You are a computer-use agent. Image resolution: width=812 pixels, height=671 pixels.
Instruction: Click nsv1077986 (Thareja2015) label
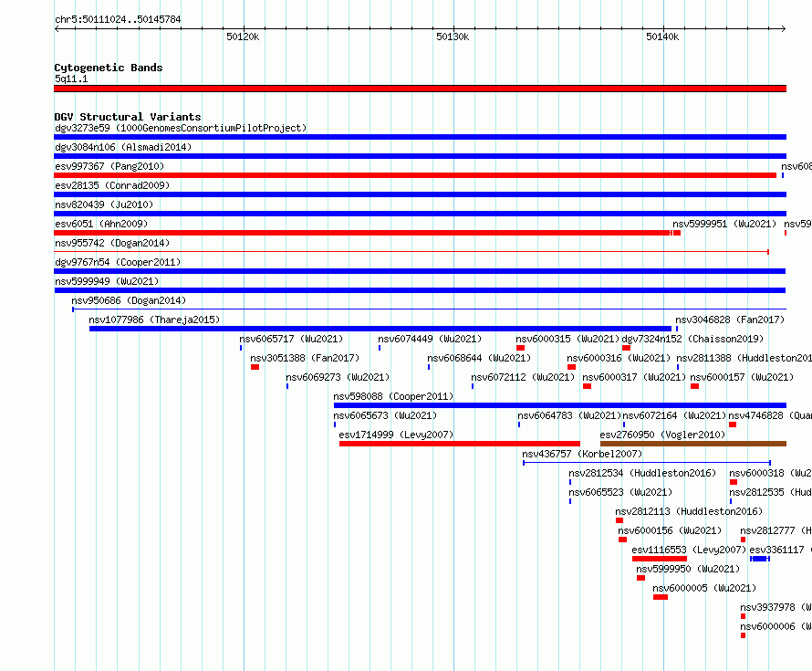click(154, 320)
